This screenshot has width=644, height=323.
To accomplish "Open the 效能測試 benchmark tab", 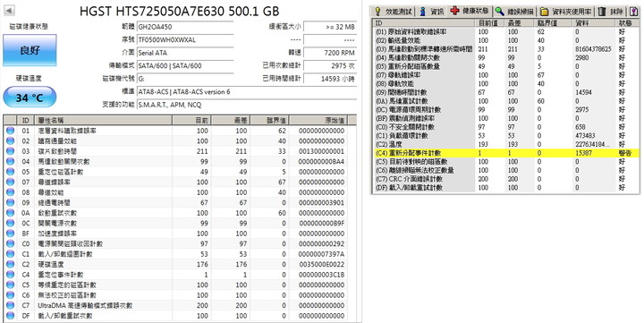I will [393, 12].
